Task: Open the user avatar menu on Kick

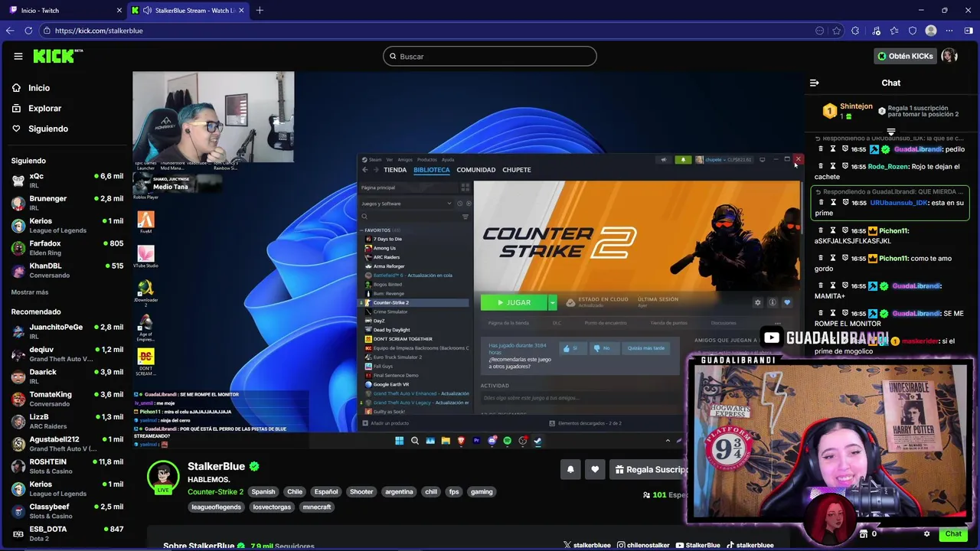Action: tap(949, 56)
